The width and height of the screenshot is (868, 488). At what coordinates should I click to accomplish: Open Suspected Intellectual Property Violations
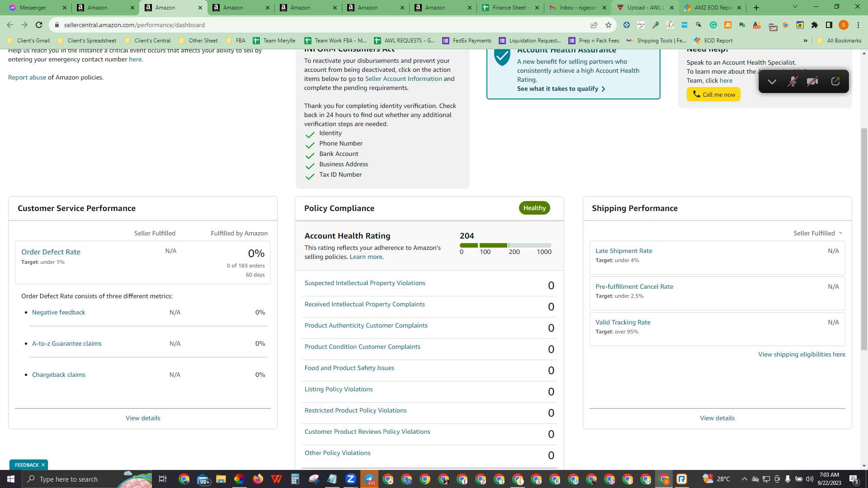365,283
